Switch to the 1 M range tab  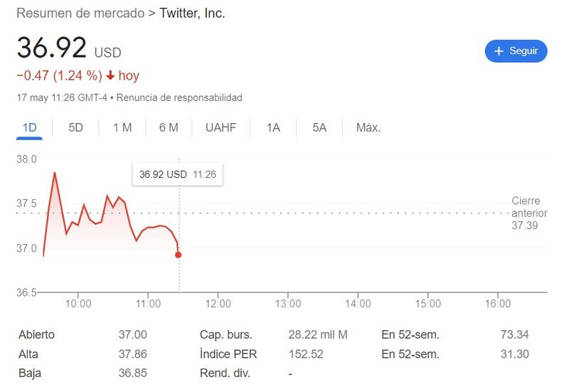coord(122,128)
